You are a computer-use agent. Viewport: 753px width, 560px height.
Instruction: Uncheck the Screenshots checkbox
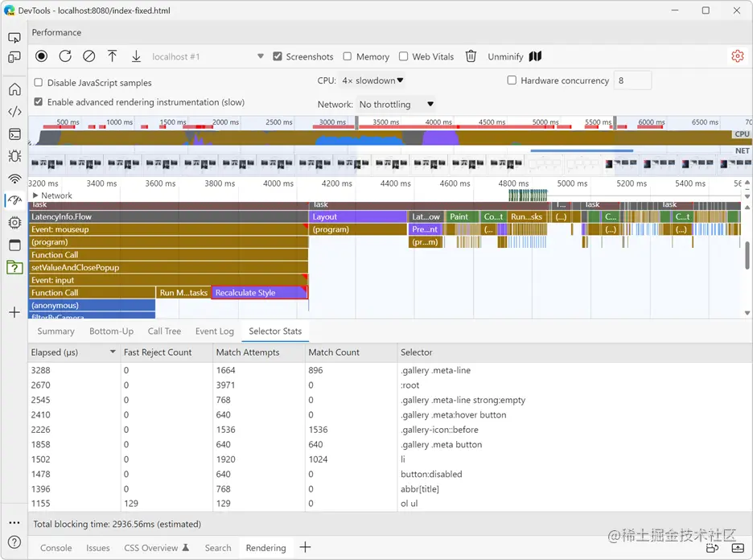[277, 56]
